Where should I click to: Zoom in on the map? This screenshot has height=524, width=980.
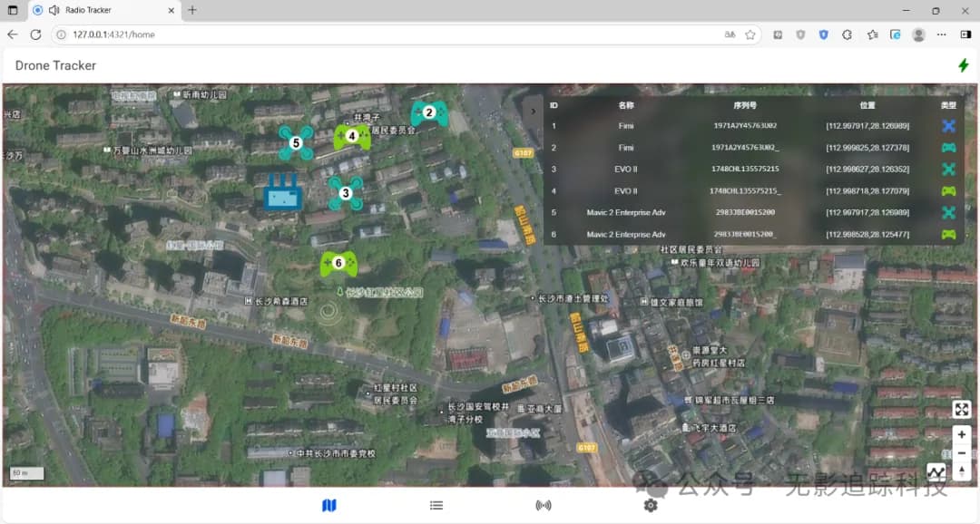click(x=962, y=435)
